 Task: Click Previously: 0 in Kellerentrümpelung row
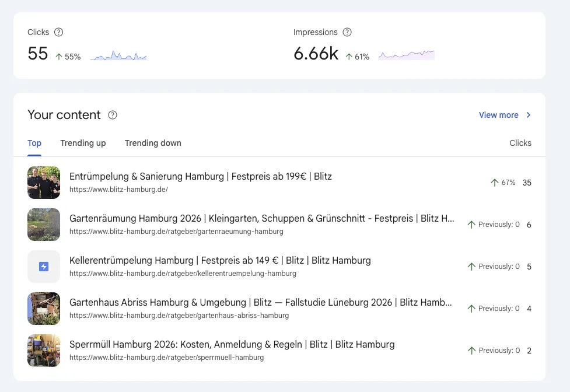499,267
